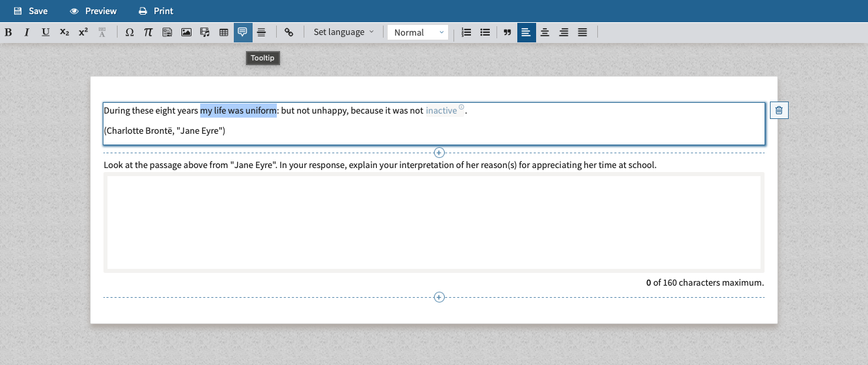The image size is (868, 365).
Task: Open the Set language dropdown
Action: click(343, 32)
